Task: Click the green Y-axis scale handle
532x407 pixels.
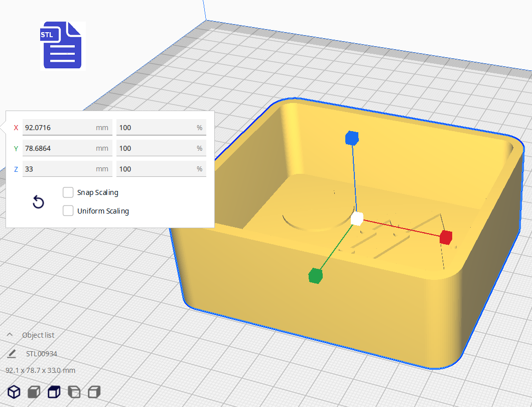Action: pyautogui.click(x=316, y=276)
